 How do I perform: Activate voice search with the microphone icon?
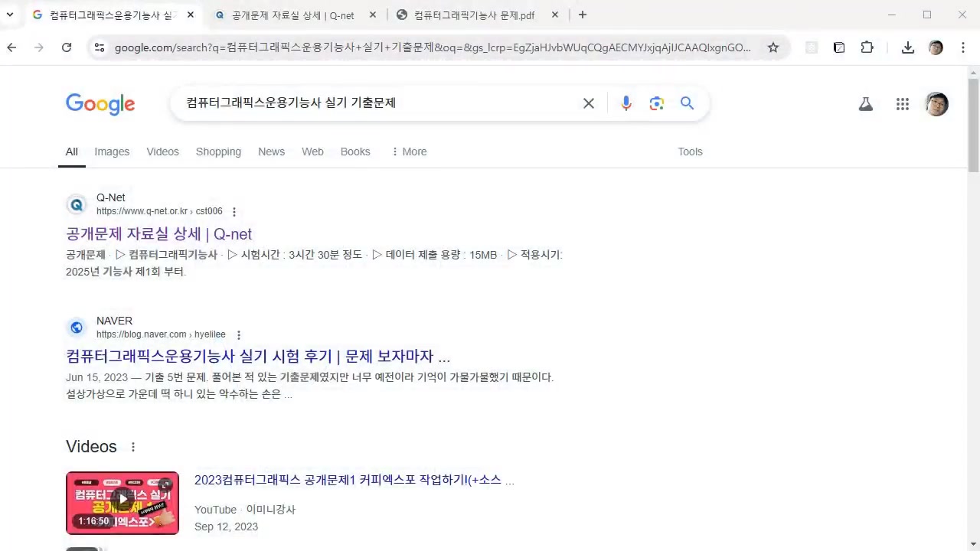tap(626, 103)
